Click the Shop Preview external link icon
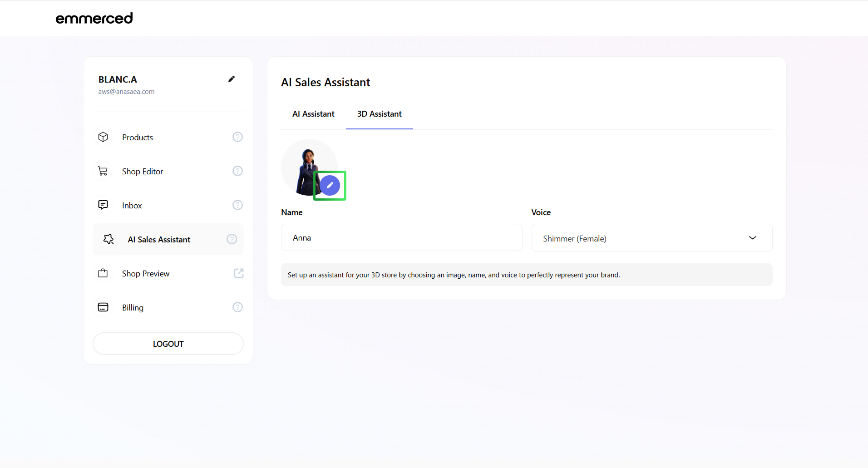The width and height of the screenshot is (868, 468). coord(238,273)
